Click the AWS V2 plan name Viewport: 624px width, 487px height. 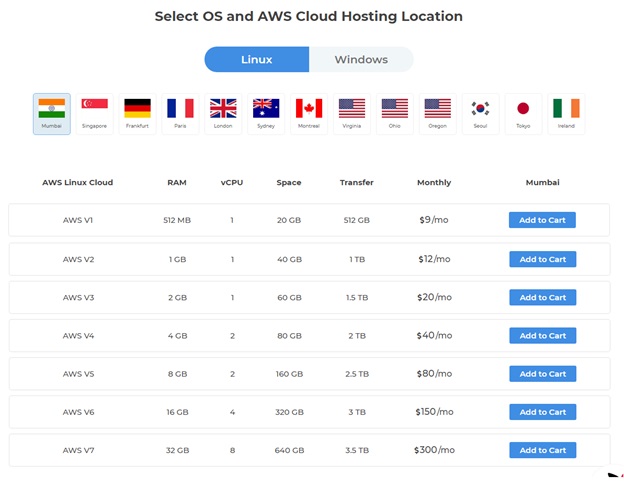click(x=78, y=259)
